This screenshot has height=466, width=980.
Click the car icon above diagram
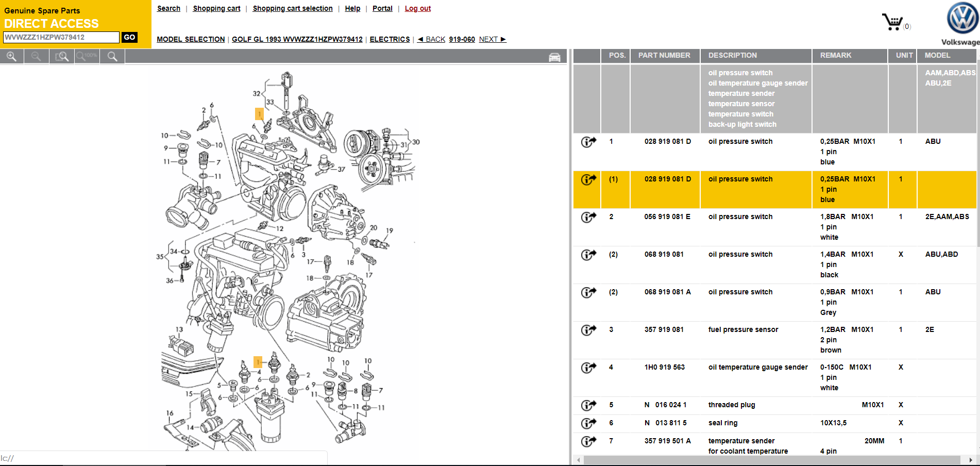point(554,57)
